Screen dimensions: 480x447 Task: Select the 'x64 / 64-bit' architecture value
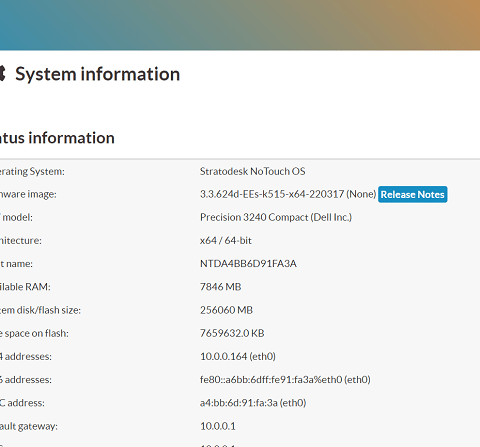click(x=226, y=240)
